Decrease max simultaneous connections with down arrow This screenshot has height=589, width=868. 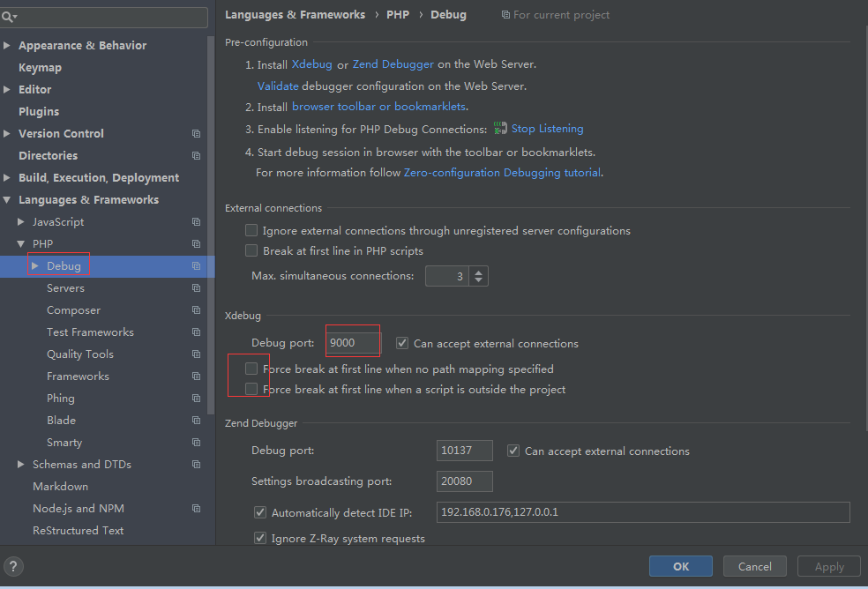479,280
